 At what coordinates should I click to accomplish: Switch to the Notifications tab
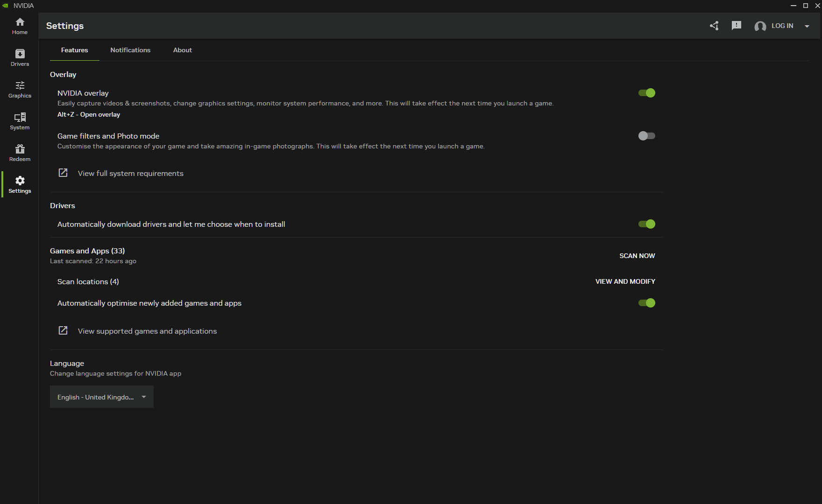(130, 50)
